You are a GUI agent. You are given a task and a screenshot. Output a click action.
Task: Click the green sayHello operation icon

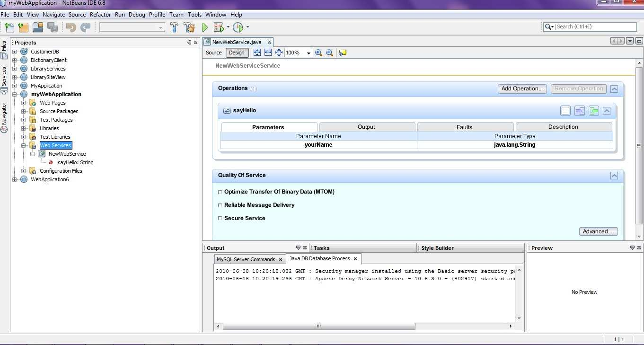[x=593, y=111]
